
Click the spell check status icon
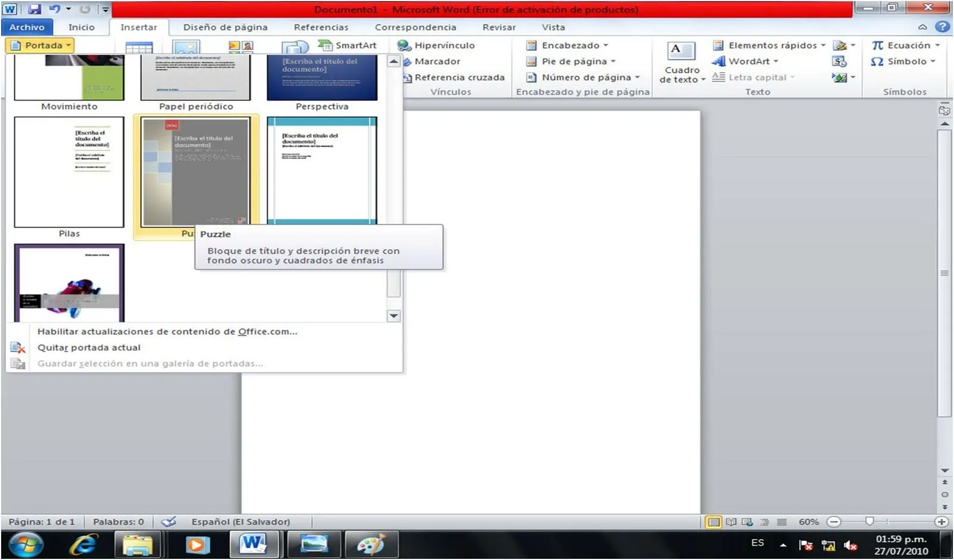click(169, 522)
